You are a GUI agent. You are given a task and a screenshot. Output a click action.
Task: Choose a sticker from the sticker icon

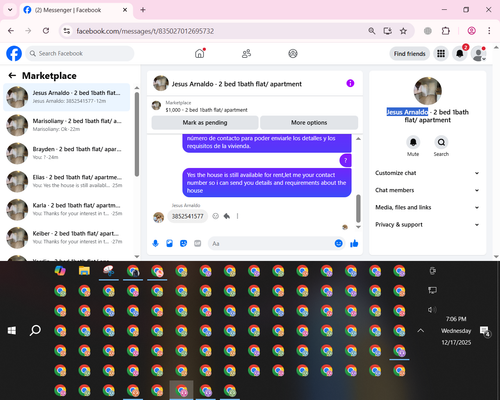(x=183, y=244)
